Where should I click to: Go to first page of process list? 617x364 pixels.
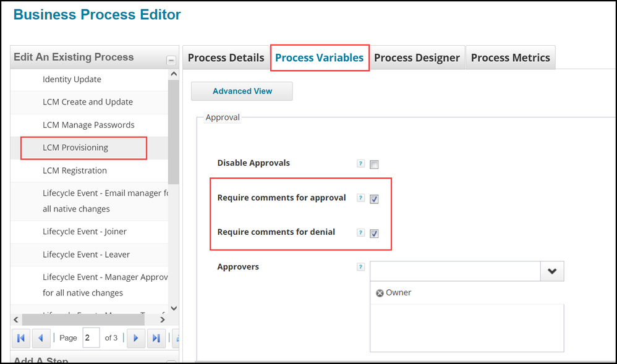point(21,338)
